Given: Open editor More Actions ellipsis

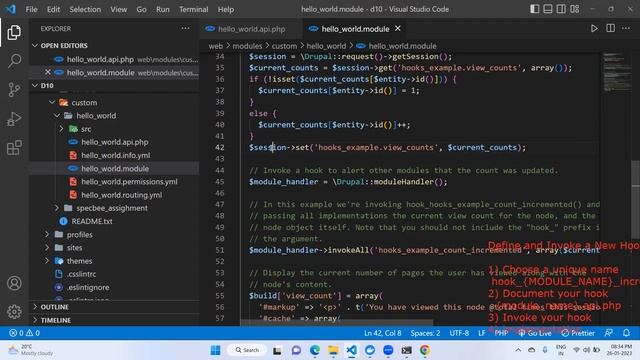Looking at the screenshot, I should click(626, 28).
